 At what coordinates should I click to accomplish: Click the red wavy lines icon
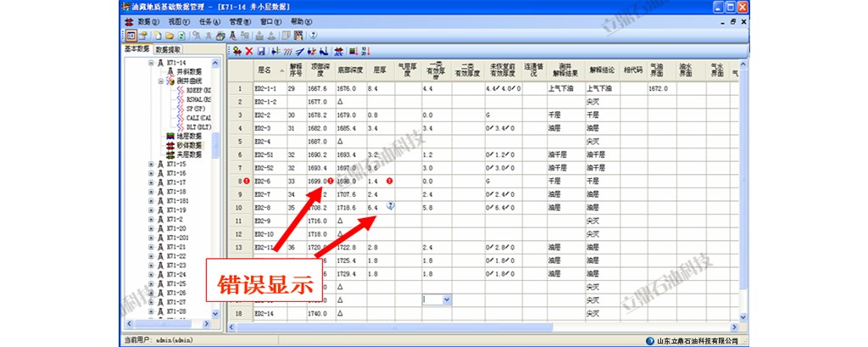coord(288,51)
